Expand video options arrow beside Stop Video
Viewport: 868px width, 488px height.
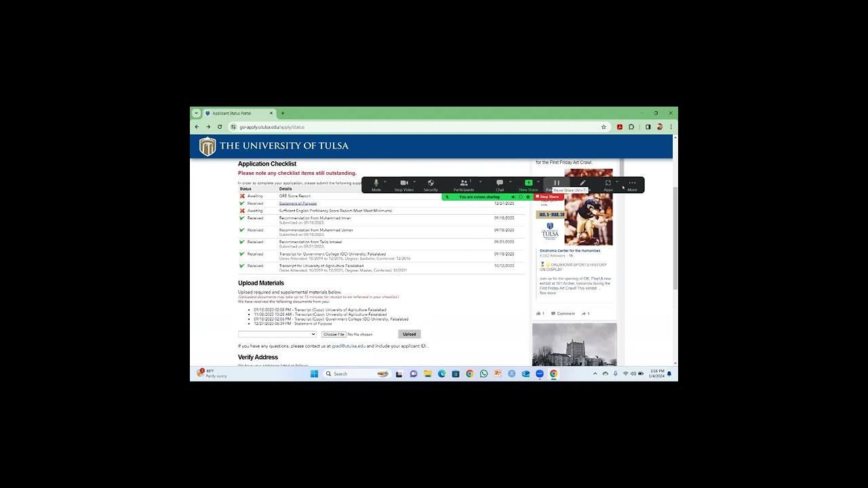coord(414,182)
